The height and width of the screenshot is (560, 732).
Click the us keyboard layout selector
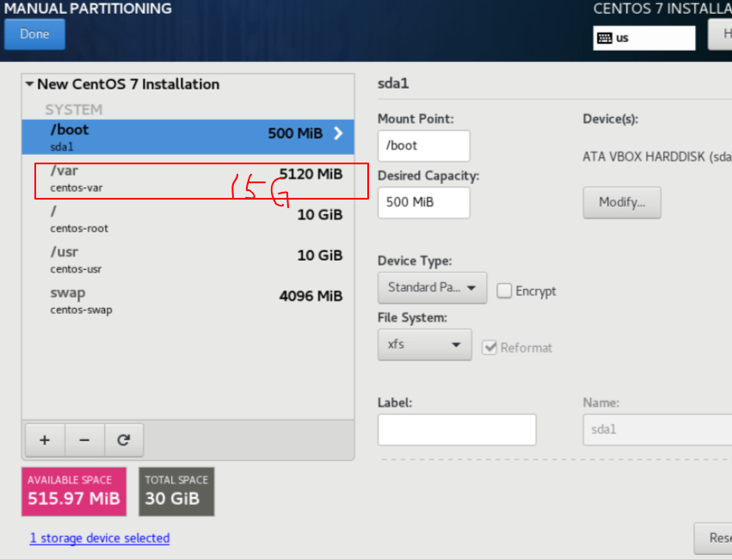(643, 39)
